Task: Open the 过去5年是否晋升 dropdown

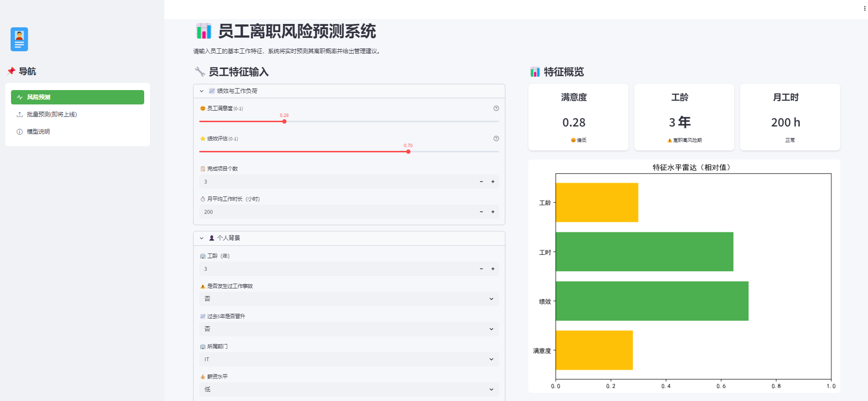Action: 349,329
